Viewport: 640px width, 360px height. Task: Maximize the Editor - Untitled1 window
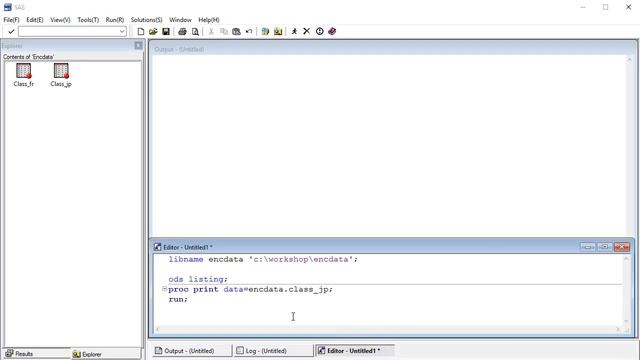pos(604,247)
